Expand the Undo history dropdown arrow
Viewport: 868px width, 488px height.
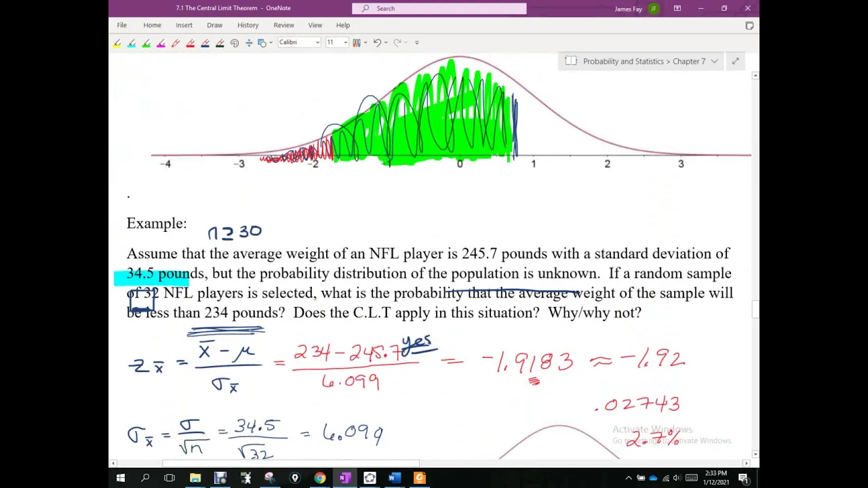click(x=386, y=43)
